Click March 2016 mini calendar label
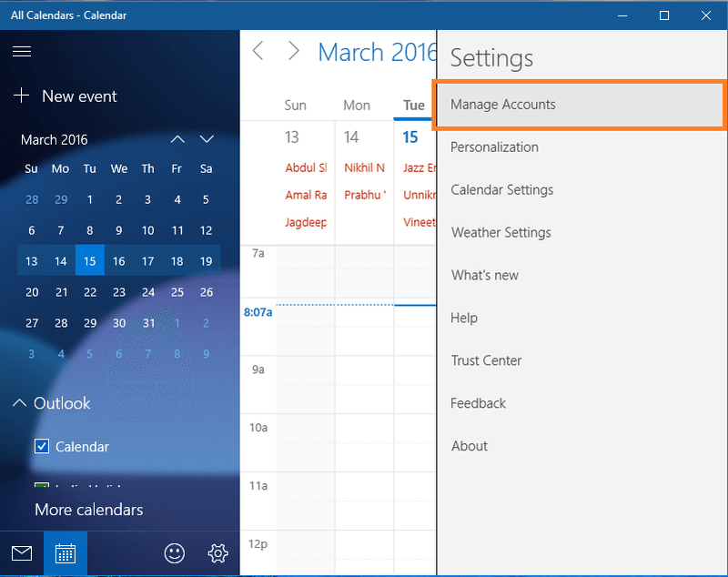 (55, 140)
